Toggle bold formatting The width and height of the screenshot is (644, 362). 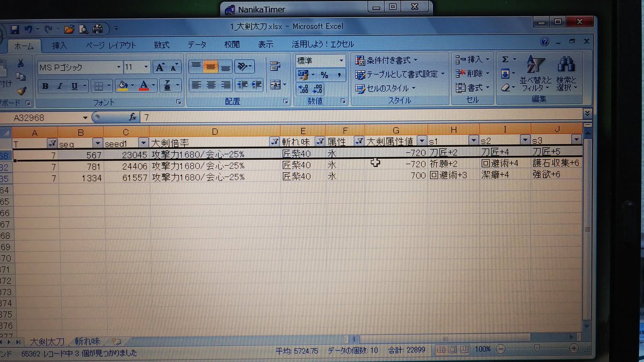[45, 86]
